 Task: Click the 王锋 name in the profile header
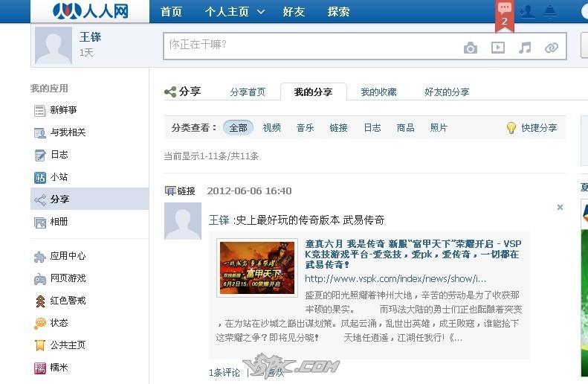point(91,36)
